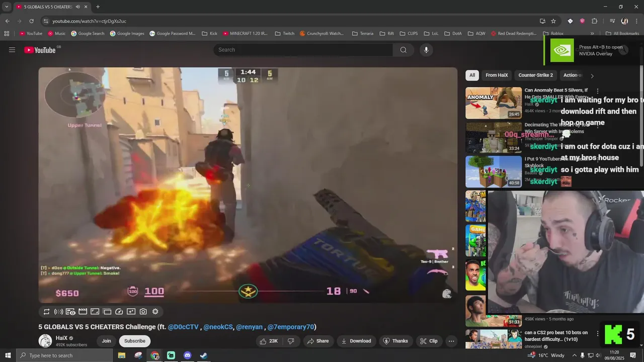The width and height of the screenshot is (644, 362).
Task: Click the Join channel membership button
Action: [106, 341]
